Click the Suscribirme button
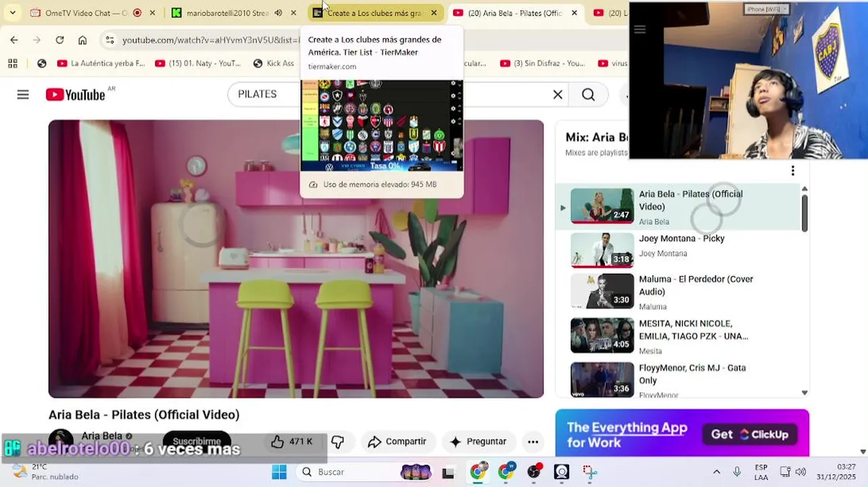 pos(197,441)
